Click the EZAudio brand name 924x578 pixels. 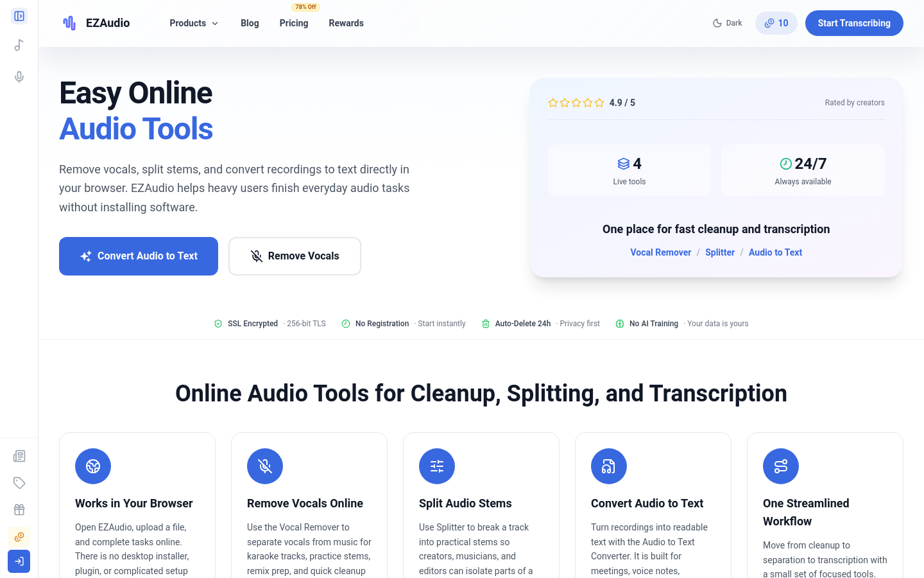coord(108,23)
